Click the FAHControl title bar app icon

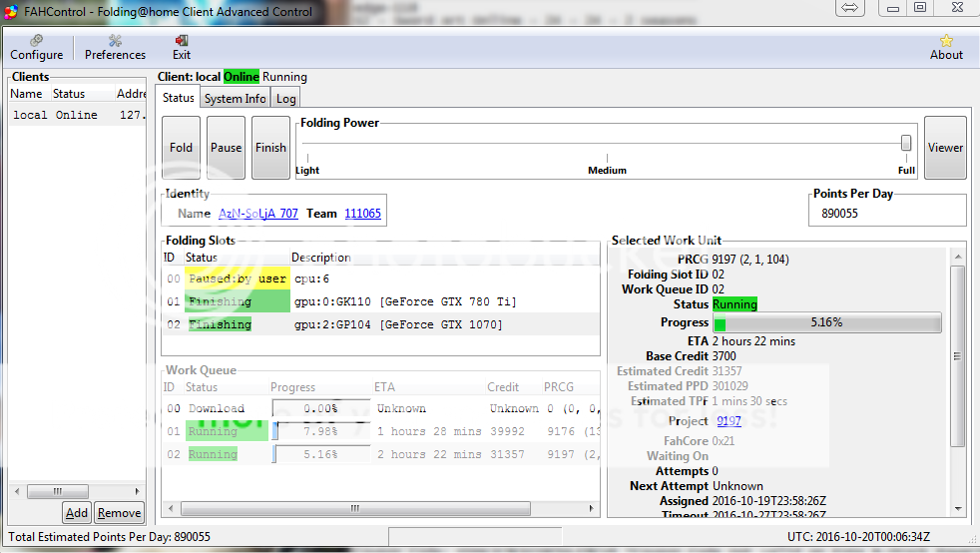click(x=11, y=11)
